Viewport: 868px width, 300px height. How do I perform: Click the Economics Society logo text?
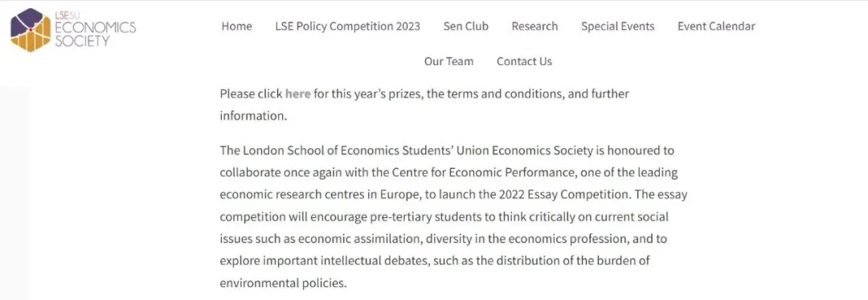(x=95, y=30)
